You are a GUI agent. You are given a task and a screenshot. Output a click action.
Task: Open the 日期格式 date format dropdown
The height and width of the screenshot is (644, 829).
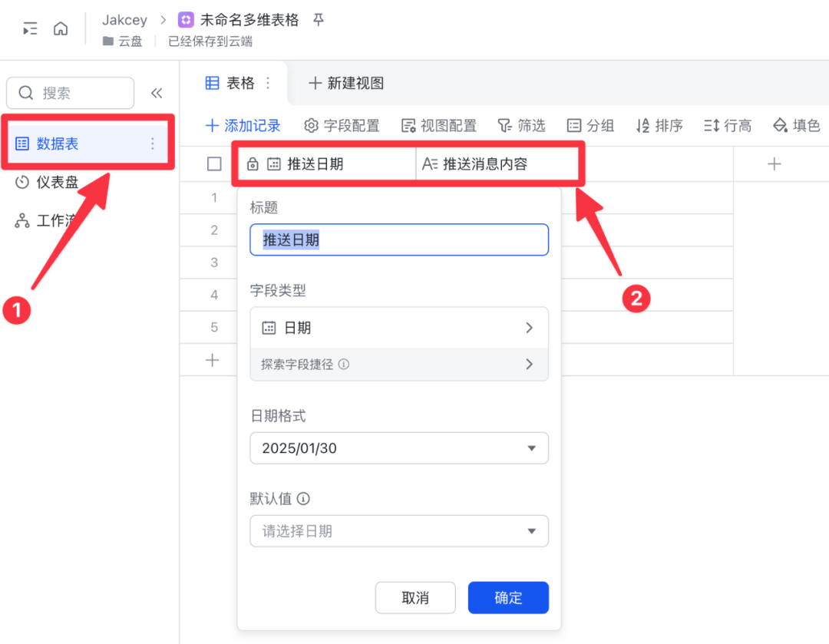click(x=399, y=447)
